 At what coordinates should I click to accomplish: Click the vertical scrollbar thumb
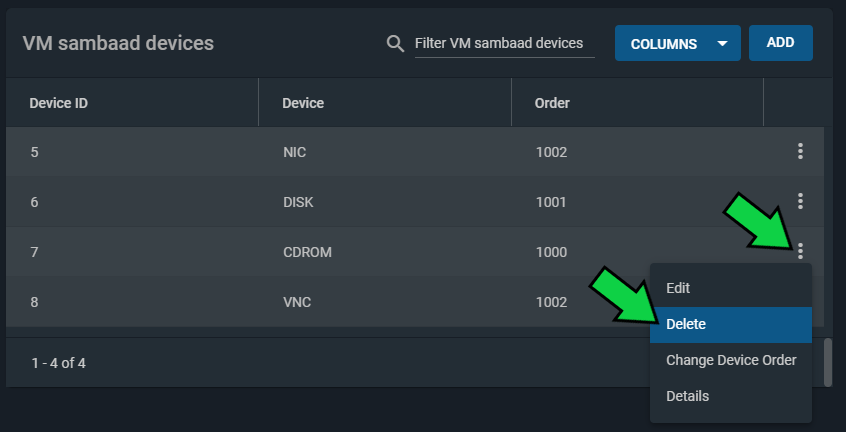click(x=828, y=362)
